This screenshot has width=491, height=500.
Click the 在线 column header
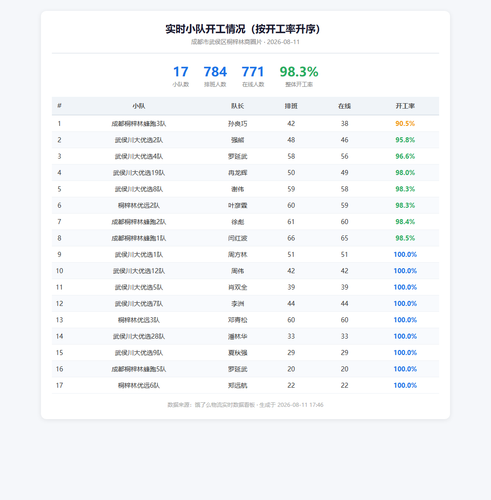click(344, 106)
